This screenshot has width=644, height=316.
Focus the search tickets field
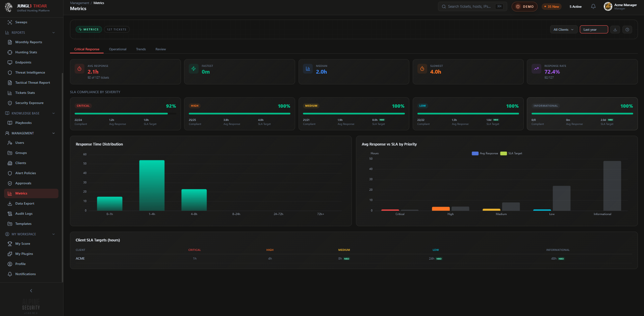[472, 6]
